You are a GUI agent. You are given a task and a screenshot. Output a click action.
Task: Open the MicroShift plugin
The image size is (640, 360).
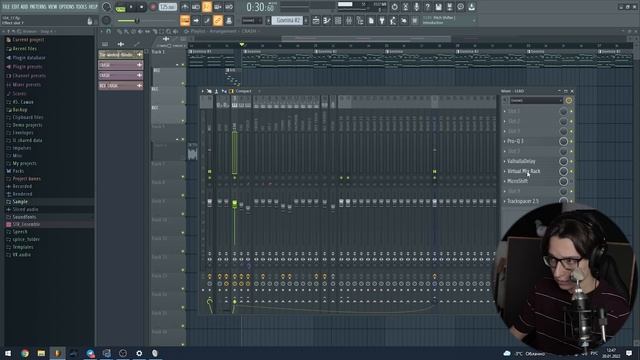[x=518, y=181]
